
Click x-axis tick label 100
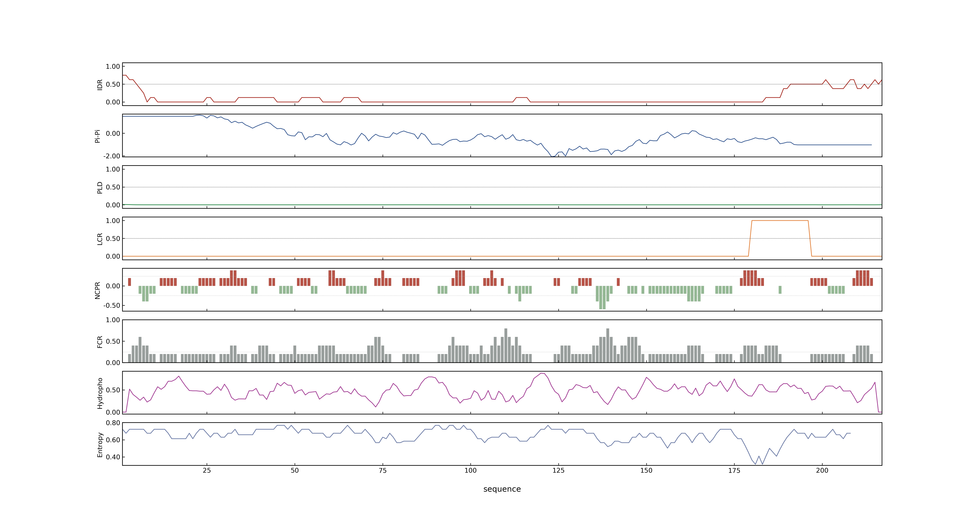(470, 470)
